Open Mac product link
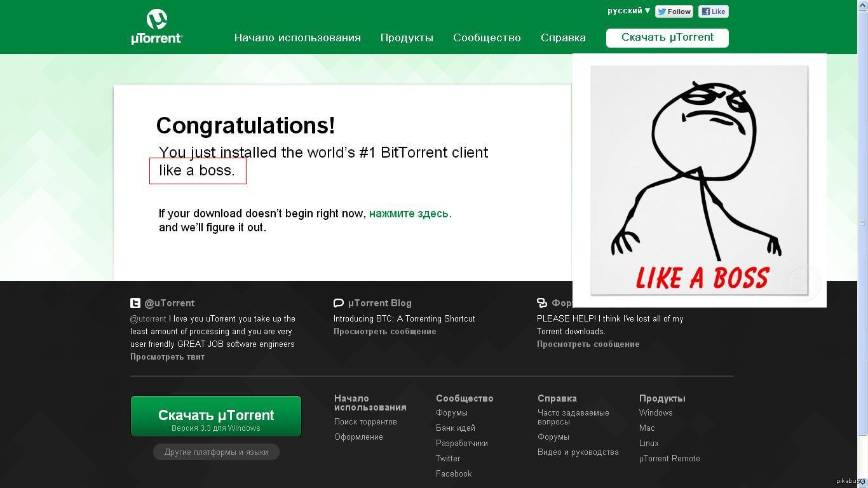 647,428
